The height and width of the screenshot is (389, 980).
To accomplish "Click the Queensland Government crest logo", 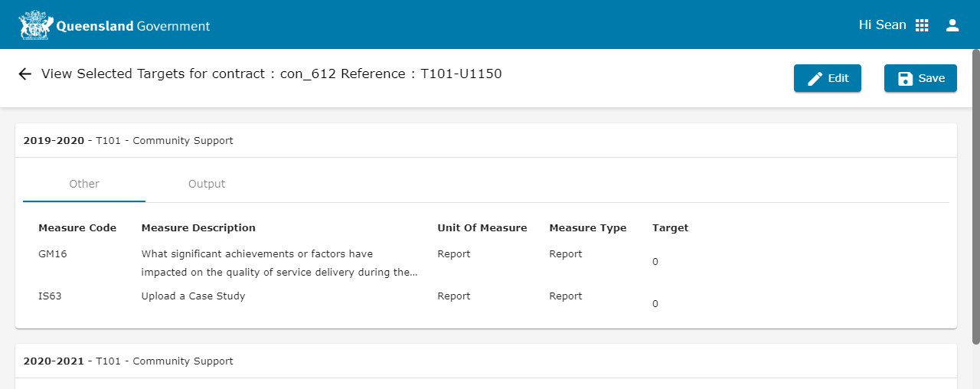I will pos(36,25).
